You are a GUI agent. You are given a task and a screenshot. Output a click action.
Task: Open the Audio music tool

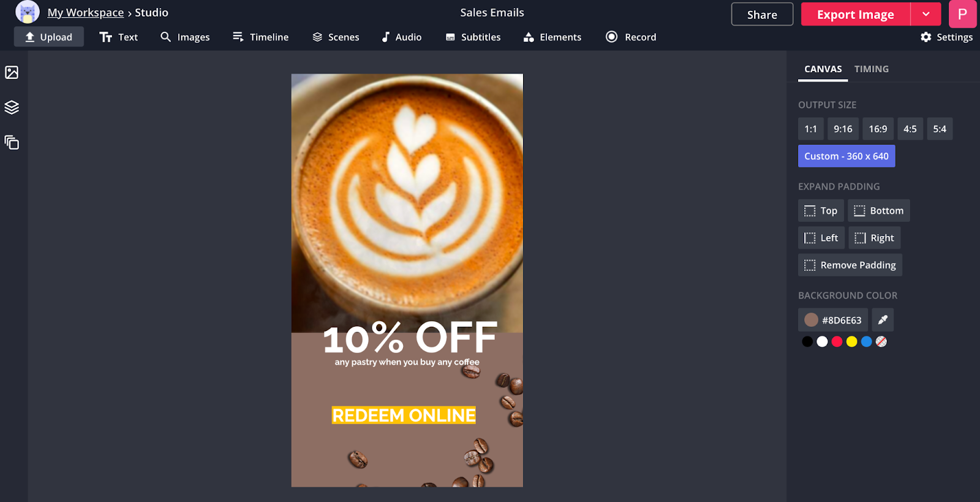click(x=401, y=37)
